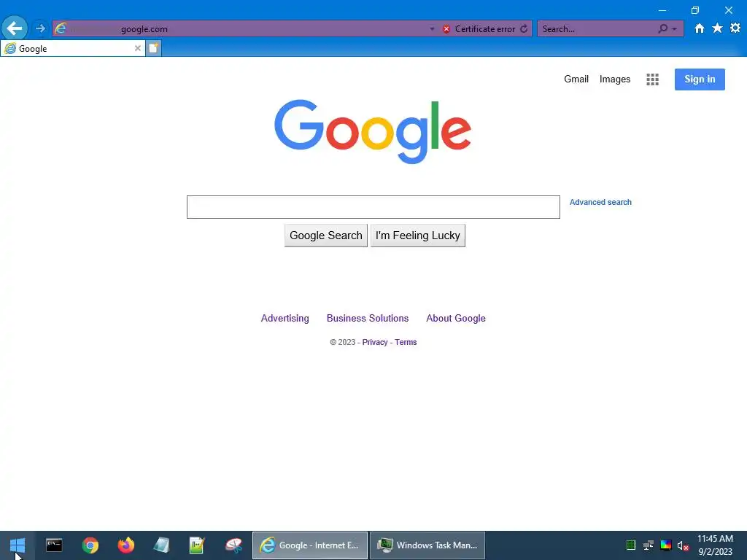
Task: Open the Privacy link
Action: [x=375, y=342]
